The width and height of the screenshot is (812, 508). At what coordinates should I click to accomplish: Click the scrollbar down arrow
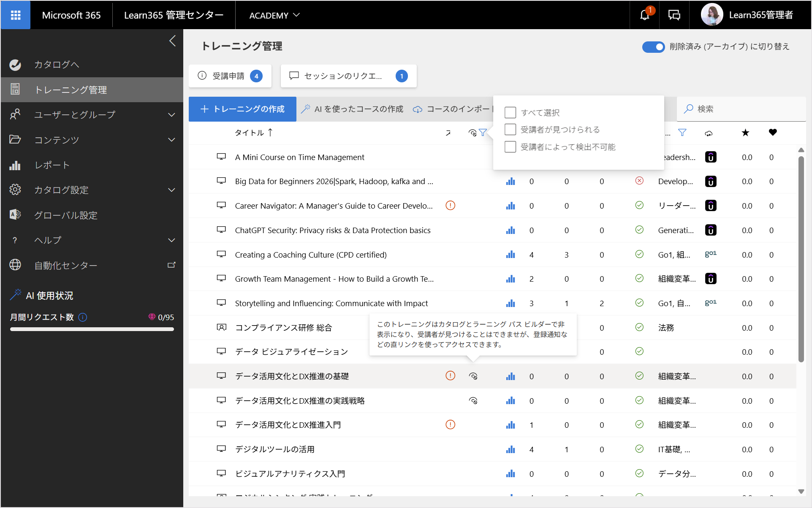801,492
